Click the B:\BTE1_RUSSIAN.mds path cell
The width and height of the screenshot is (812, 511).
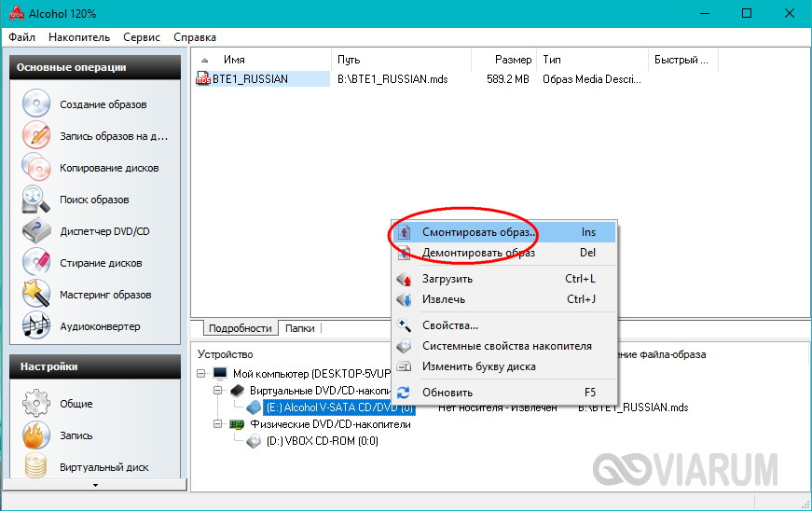point(392,79)
